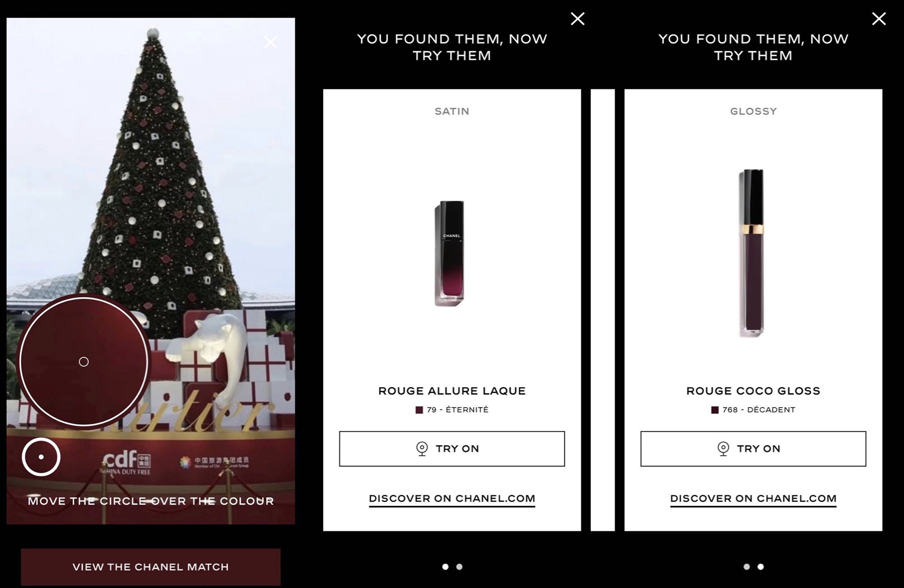Tap the 79 Éternité colour swatch

[419, 410]
